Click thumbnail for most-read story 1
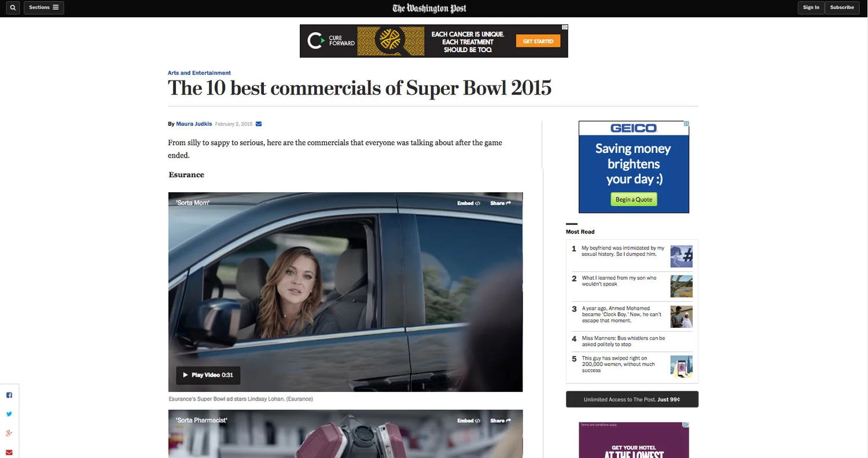Viewport: 868px width, 458px height. pyautogui.click(x=681, y=257)
